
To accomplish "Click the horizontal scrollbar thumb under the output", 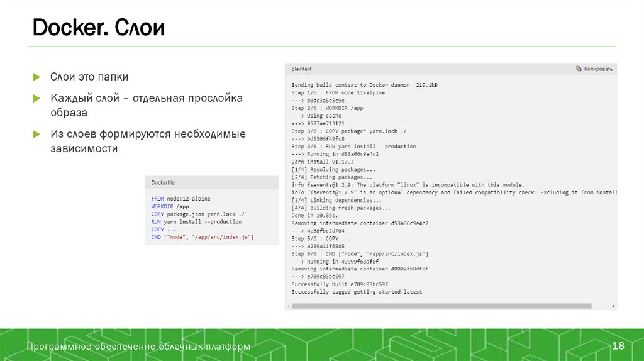I will click(x=441, y=306).
